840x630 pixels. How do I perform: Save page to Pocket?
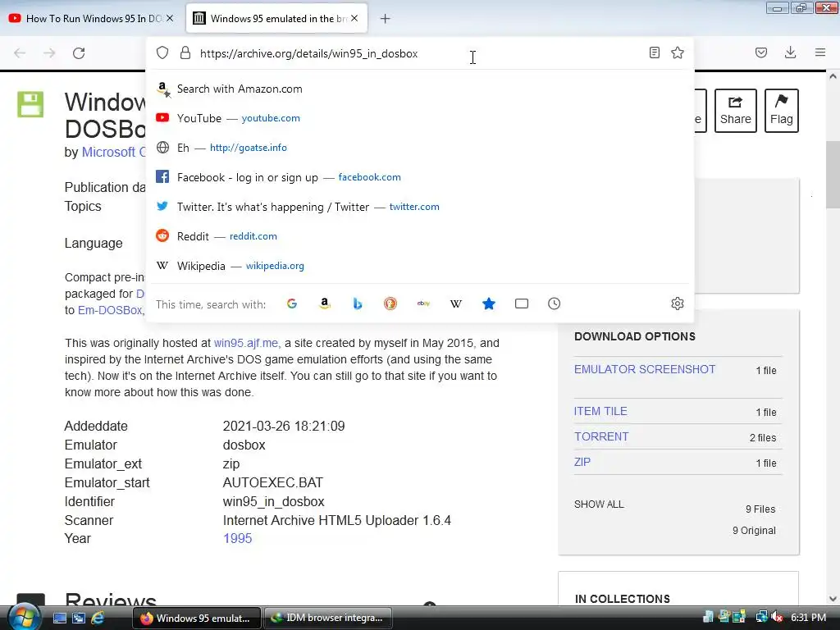(761, 52)
